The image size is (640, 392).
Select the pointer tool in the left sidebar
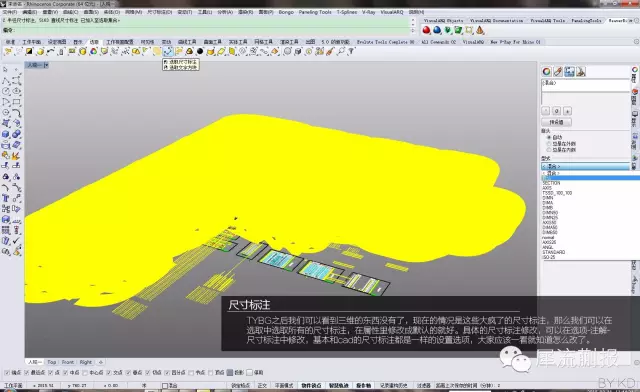coord(6,70)
